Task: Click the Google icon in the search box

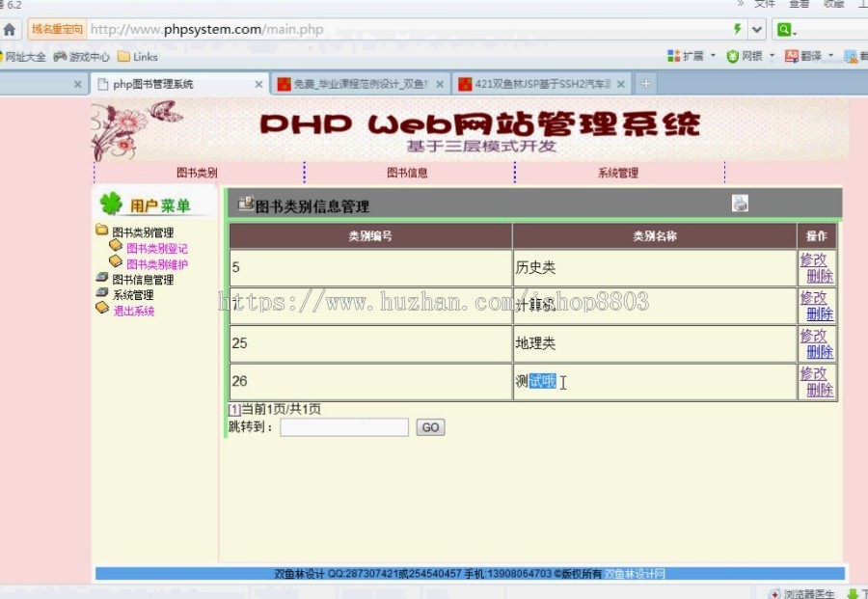Action: tap(786, 29)
